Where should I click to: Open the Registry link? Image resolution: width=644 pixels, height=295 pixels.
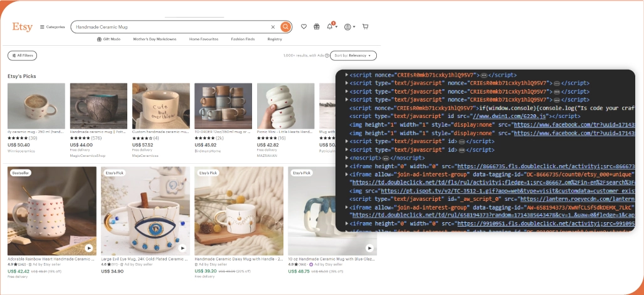(275, 40)
